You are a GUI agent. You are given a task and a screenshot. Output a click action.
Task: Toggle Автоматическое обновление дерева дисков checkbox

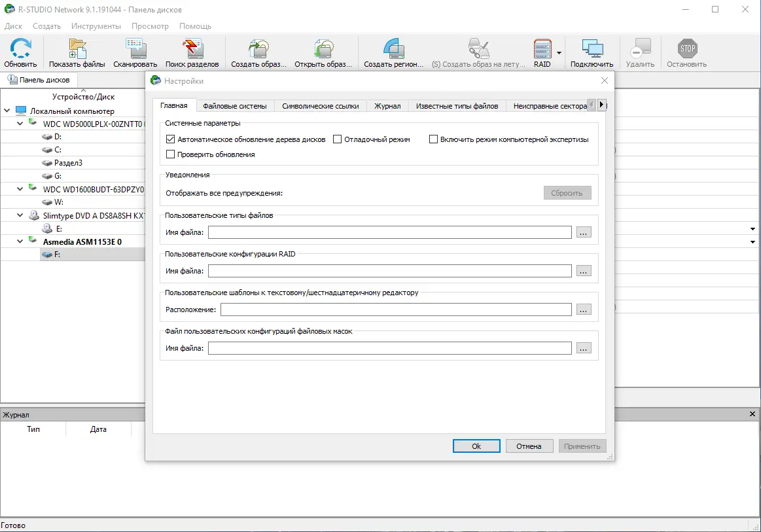click(x=170, y=139)
